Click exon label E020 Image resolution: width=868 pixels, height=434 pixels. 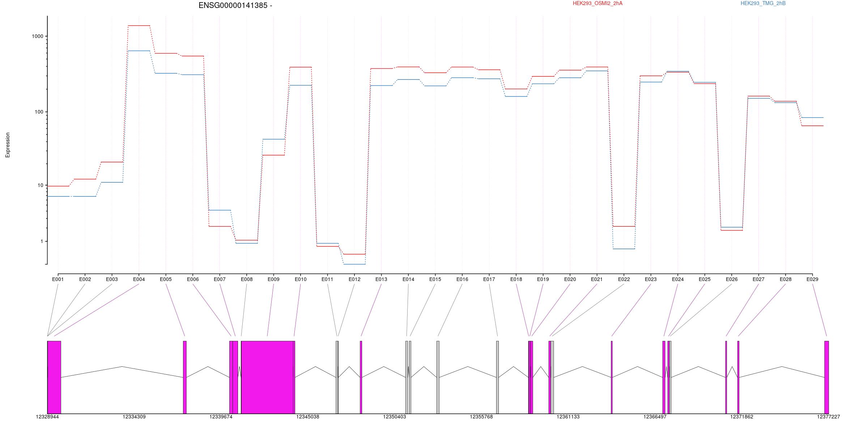570,279
